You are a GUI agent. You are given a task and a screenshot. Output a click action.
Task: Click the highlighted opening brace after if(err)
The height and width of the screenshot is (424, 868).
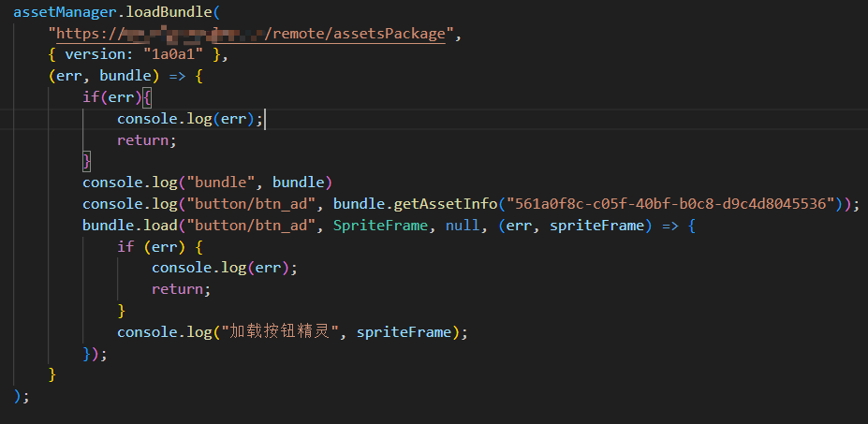(x=147, y=98)
